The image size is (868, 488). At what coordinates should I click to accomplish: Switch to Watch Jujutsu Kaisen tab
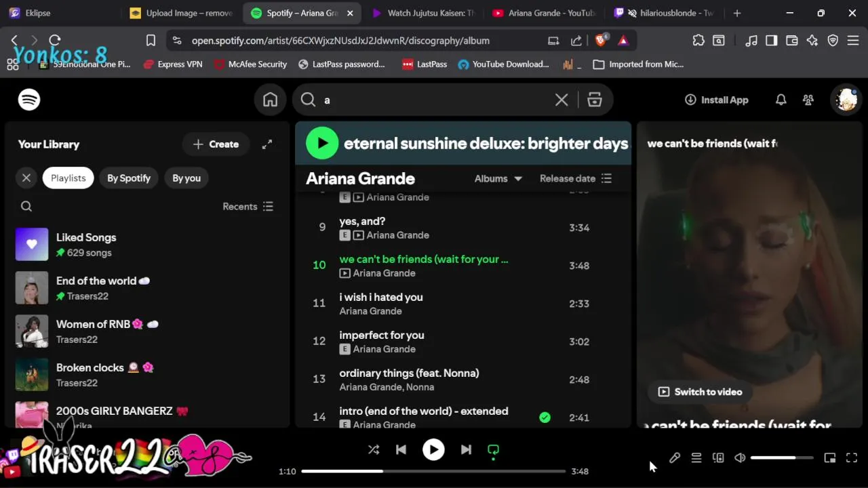coord(424,13)
